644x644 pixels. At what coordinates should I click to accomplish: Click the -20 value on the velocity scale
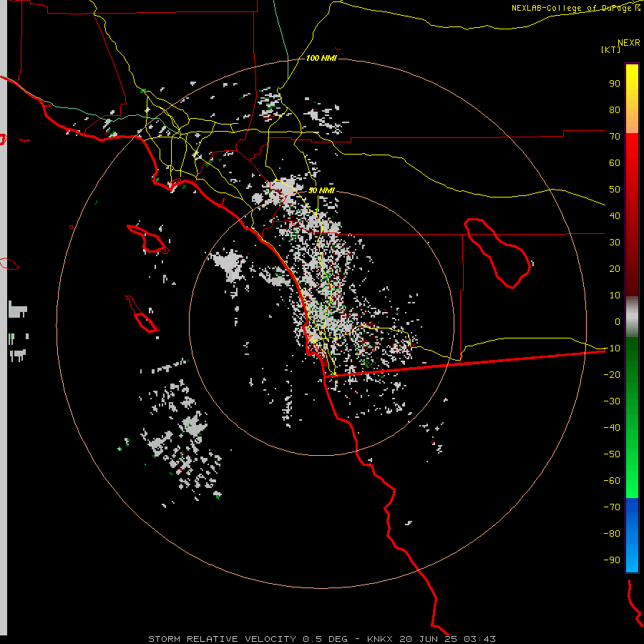(x=612, y=375)
